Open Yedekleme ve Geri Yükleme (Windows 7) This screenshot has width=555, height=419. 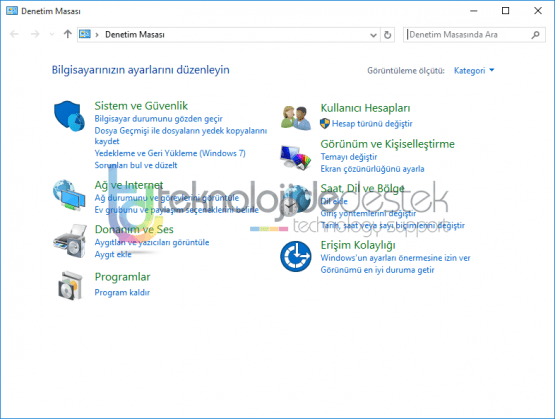(170, 153)
